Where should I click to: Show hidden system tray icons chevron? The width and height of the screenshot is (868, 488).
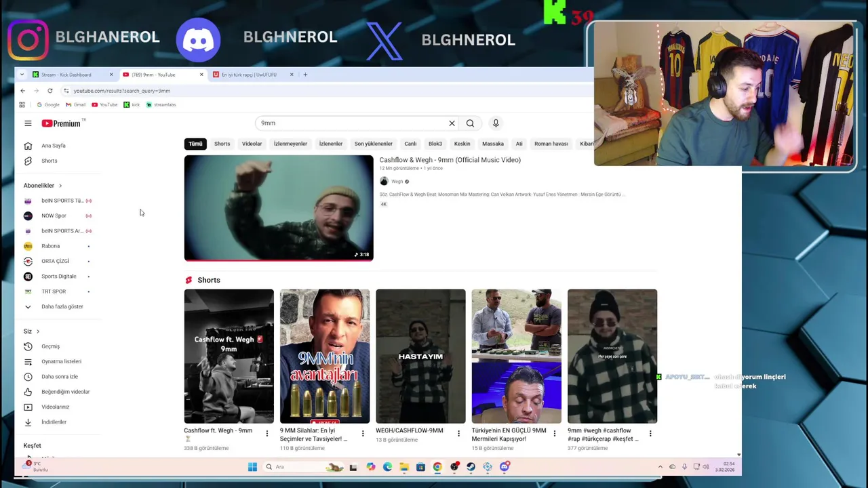pos(660,467)
